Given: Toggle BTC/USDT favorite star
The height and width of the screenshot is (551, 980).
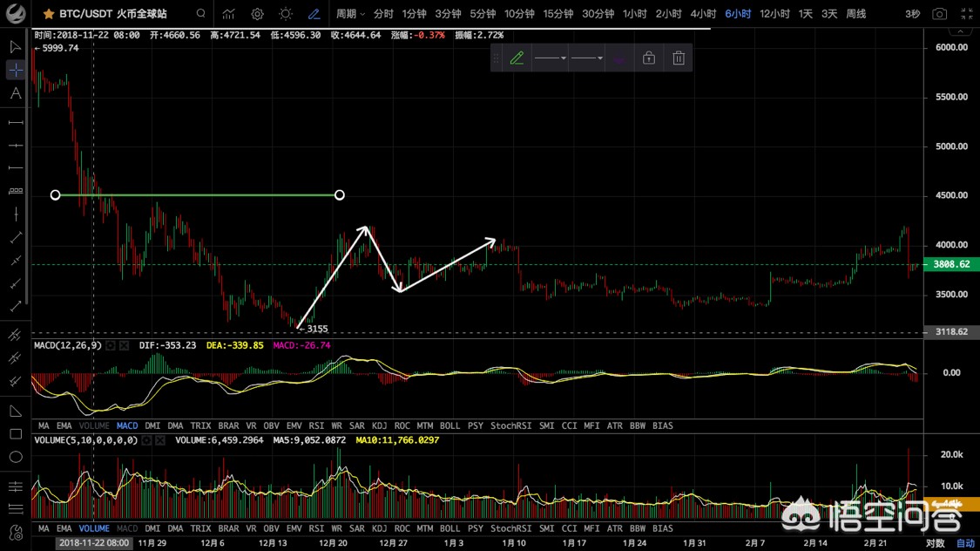Looking at the screenshot, I should (x=49, y=14).
